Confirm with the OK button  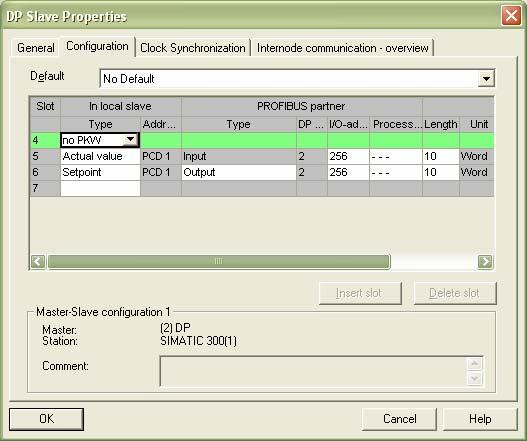46,419
